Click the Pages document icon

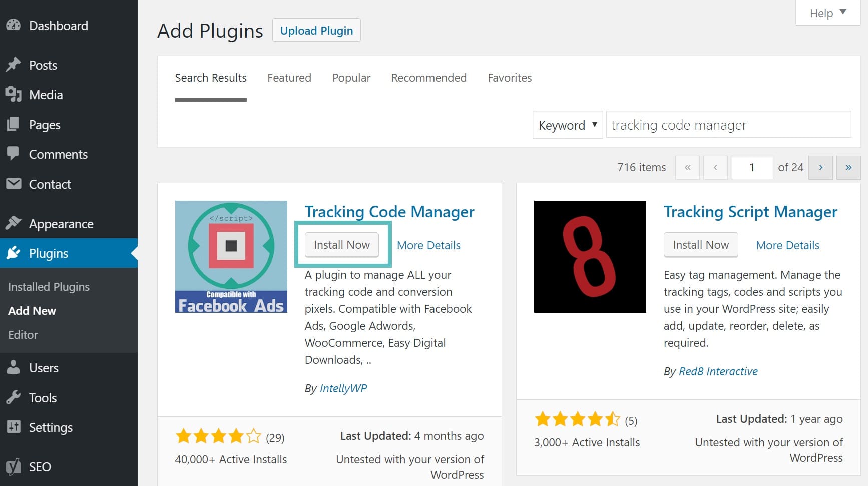(x=14, y=125)
